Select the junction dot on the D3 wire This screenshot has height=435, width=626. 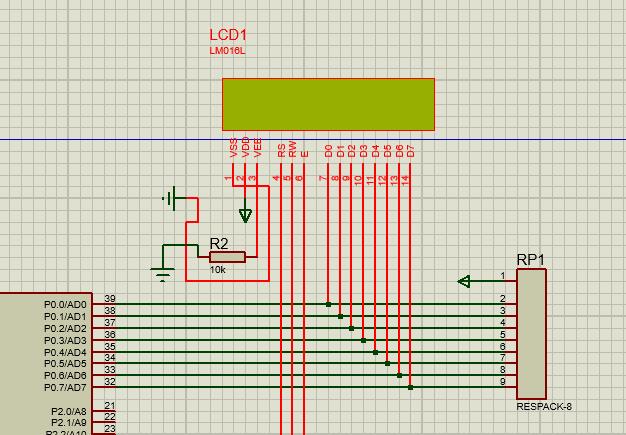(x=363, y=340)
